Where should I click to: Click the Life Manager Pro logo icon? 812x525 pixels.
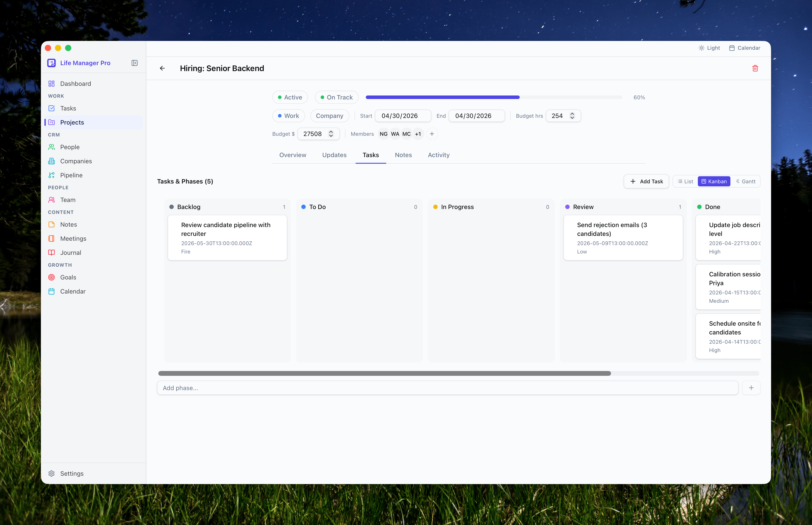51,63
